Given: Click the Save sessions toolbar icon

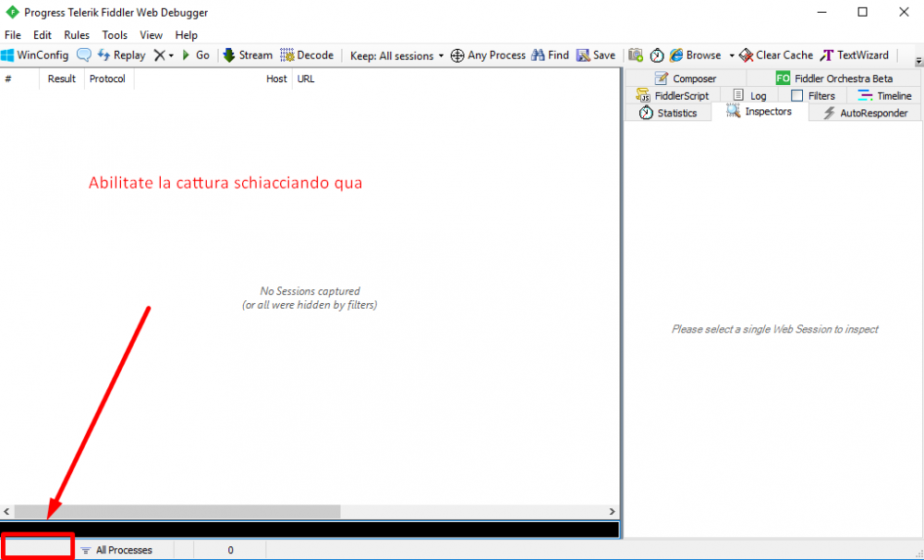Looking at the screenshot, I should [596, 55].
